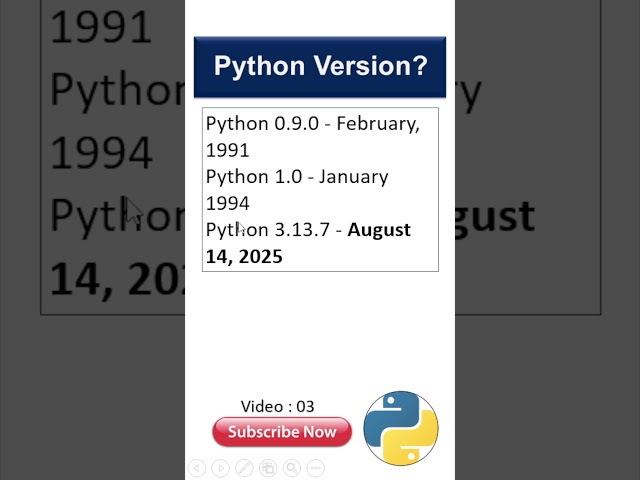The height and width of the screenshot is (480, 640).
Task: Click the 'Python Version?' title banner
Action: click(x=320, y=67)
